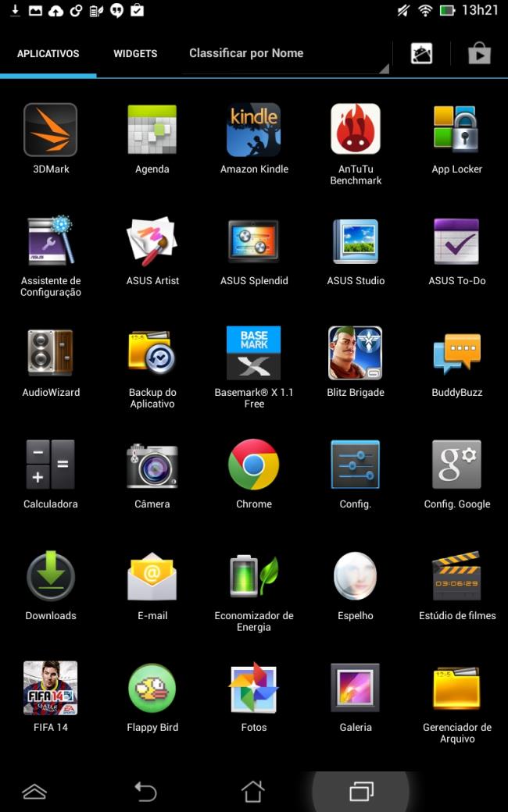Launch Flappy Bird
Image resolution: width=508 pixels, height=812 pixels.
[x=152, y=688]
